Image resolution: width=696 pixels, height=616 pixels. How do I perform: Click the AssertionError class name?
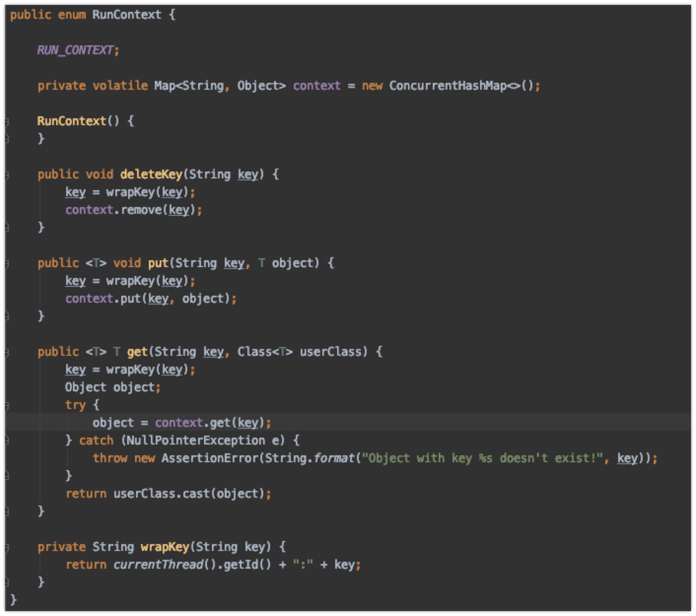tap(209, 458)
